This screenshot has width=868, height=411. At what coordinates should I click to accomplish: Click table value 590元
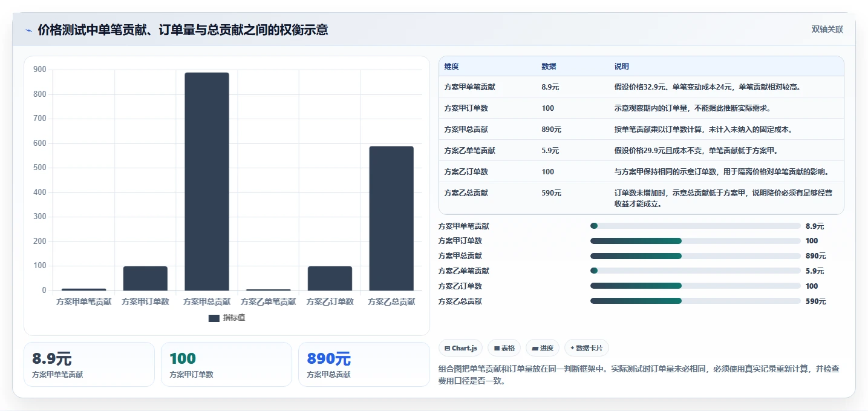551,193
